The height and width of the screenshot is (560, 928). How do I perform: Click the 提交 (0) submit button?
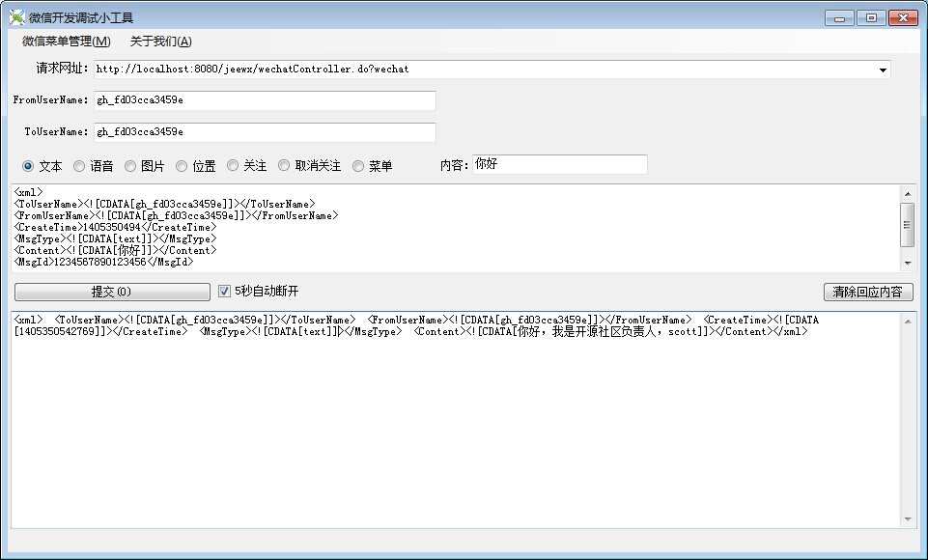pos(112,292)
